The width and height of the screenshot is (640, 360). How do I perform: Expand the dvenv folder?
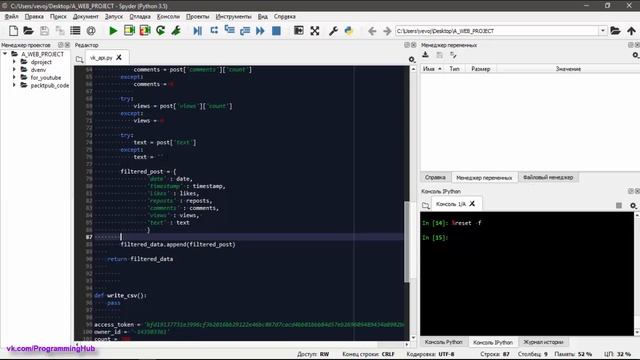point(14,70)
